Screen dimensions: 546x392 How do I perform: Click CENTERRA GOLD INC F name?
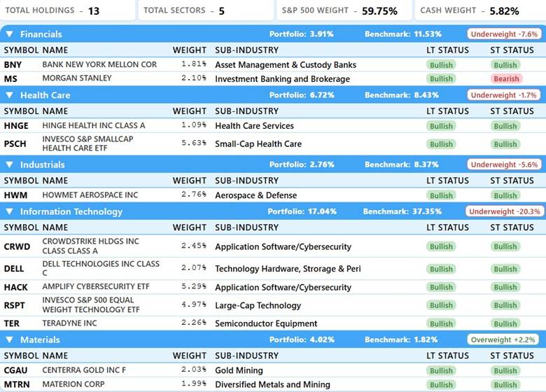click(x=84, y=370)
